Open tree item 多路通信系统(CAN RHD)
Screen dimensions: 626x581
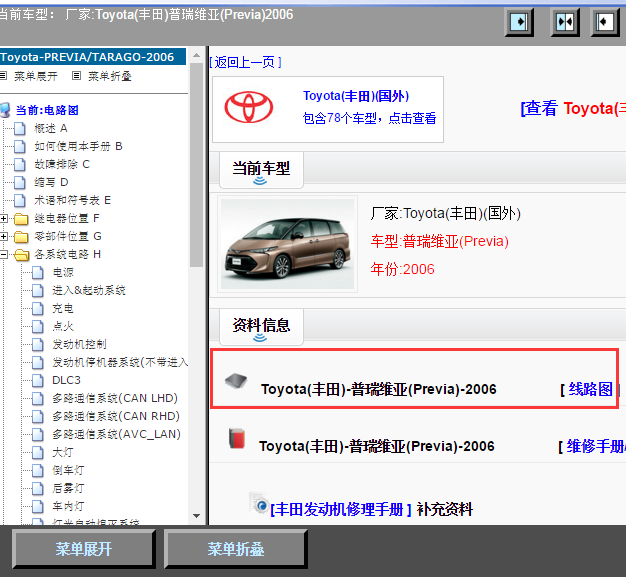(116, 416)
